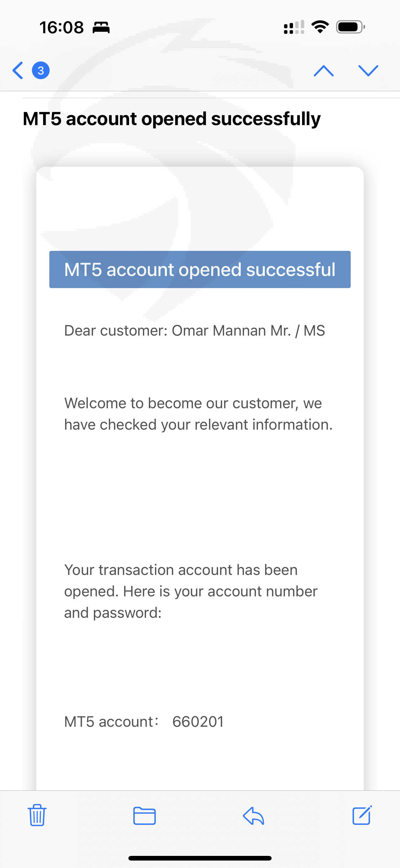Go to previous message with up arrow
Viewport: 400px width, 868px height.
(x=324, y=71)
